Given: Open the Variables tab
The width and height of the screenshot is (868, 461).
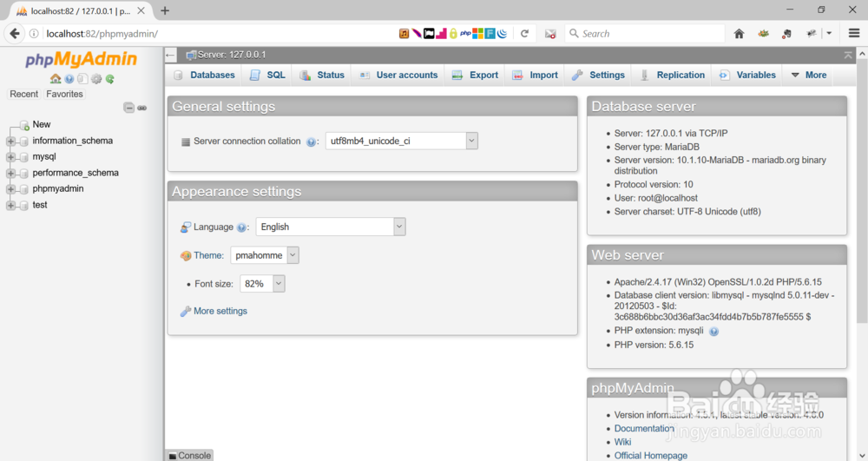Looking at the screenshot, I should pyautogui.click(x=748, y=76).
